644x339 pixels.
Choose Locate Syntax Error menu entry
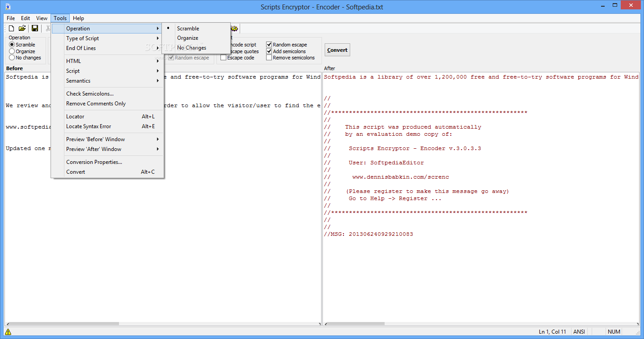click(106, 126)
